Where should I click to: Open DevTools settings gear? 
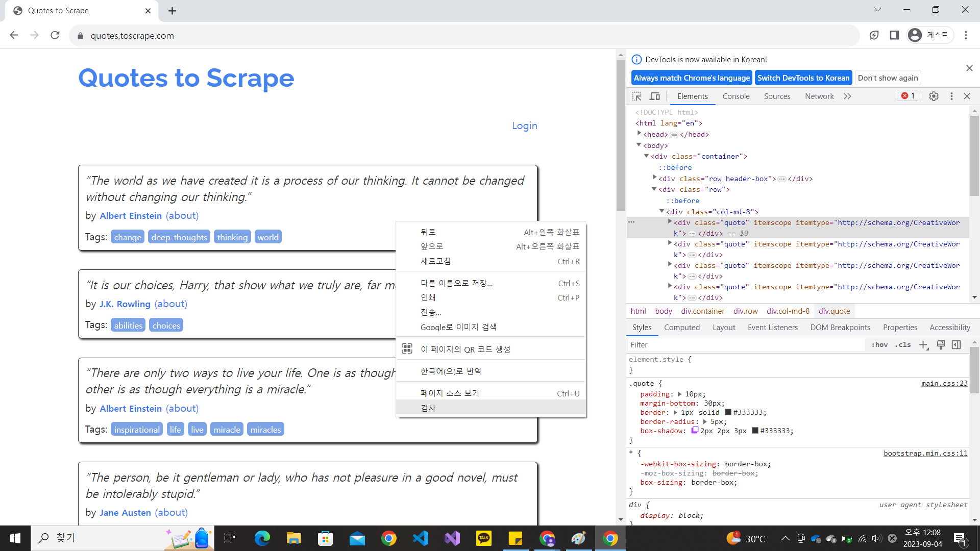click(934, 96)
